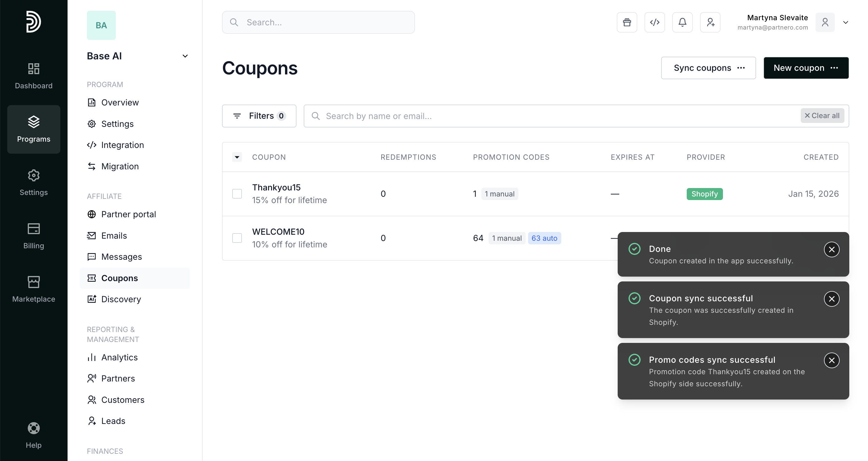Open the developer code icon in header
This screenshot has height=461, width=868.
654,22
